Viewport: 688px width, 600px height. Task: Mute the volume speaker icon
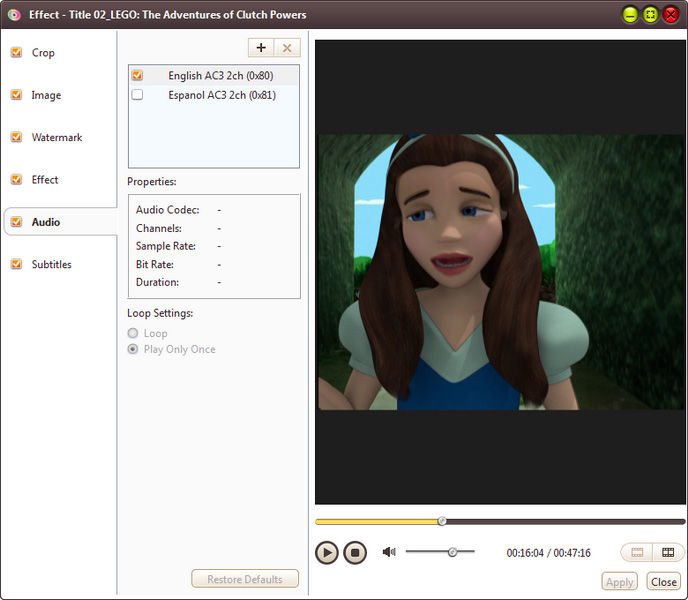(x=389, y=552)
